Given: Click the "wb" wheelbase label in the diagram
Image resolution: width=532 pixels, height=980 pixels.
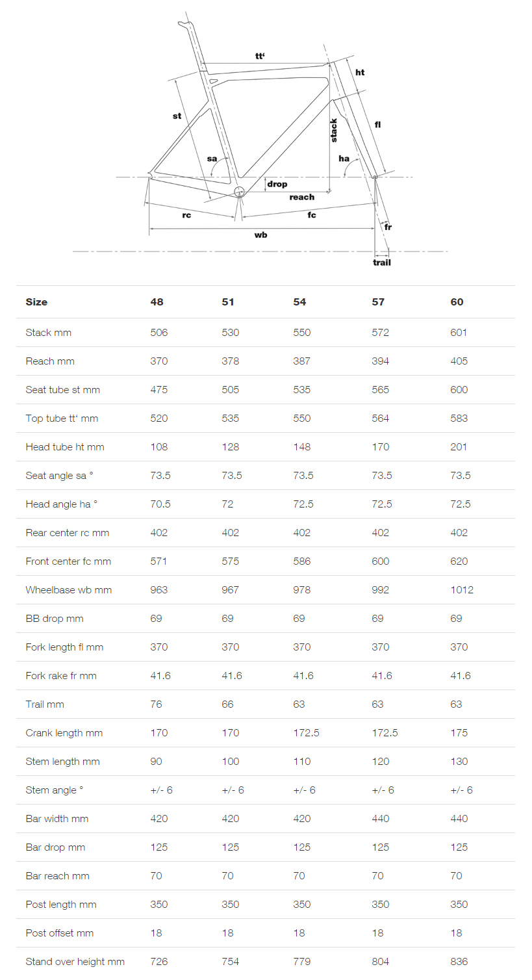Looking at the screenshot, I should [260, 235].
